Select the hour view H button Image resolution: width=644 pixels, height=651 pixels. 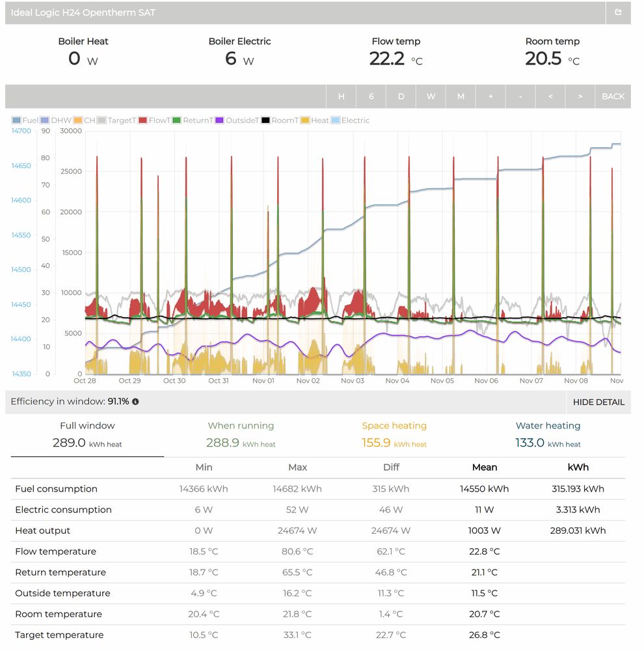click(x=341, y=96)
